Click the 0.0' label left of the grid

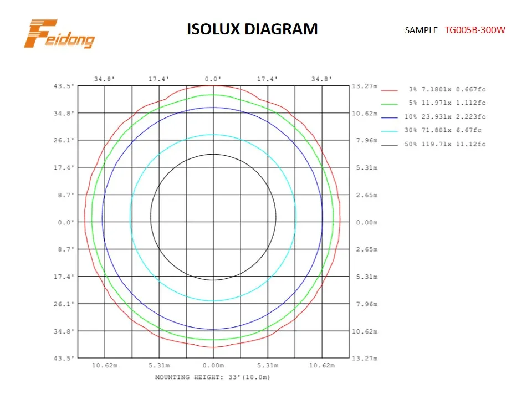(x=65, y=222)
